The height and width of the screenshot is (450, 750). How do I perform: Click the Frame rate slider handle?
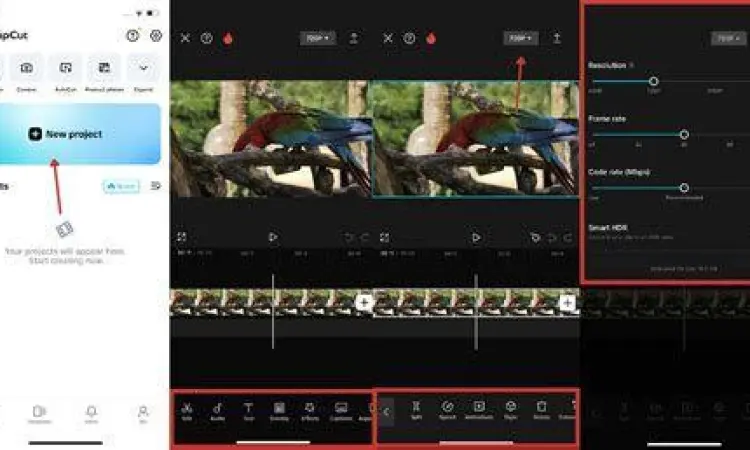tap(684, 134)
